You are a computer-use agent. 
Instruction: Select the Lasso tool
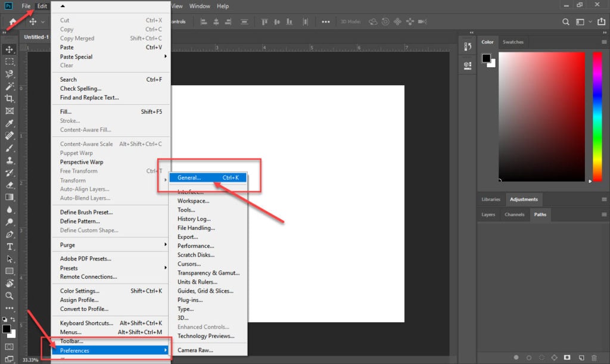click(x=10, y=74)
